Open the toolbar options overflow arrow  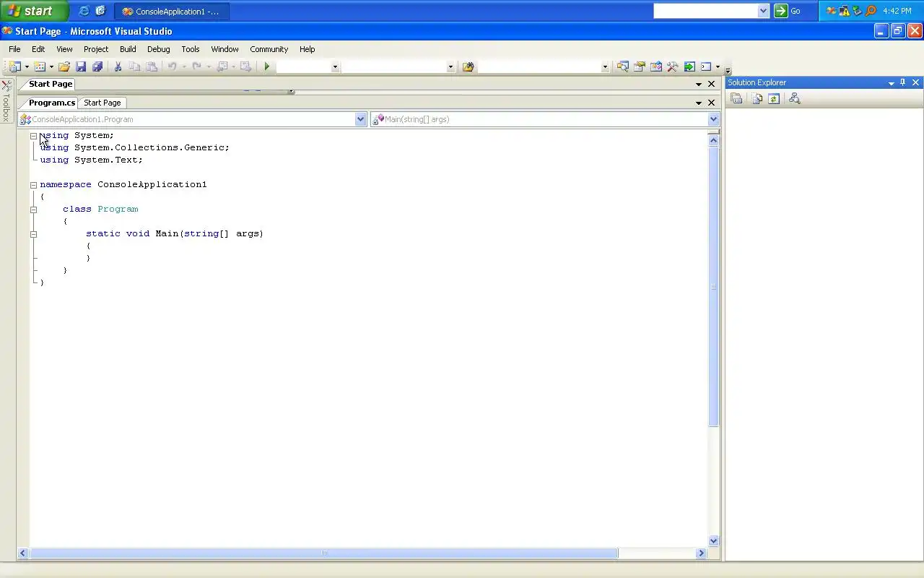click(728, 69)
